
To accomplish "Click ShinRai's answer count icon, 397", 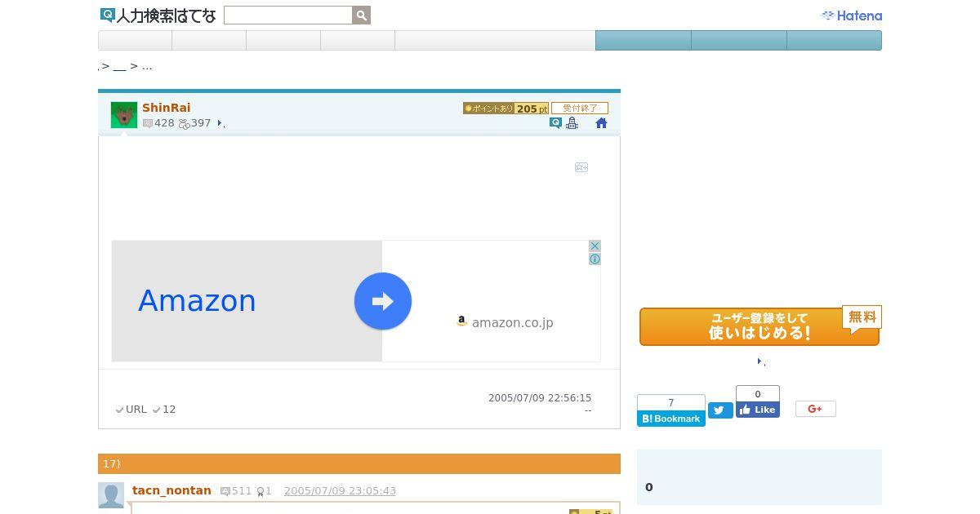I will coord(184,123).
